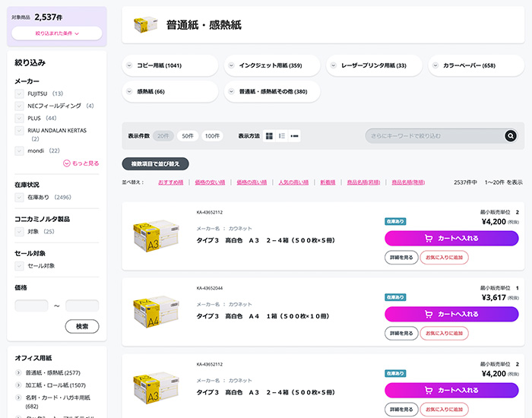Sort by 商品名順(降順)

click(x=408, y=182)
